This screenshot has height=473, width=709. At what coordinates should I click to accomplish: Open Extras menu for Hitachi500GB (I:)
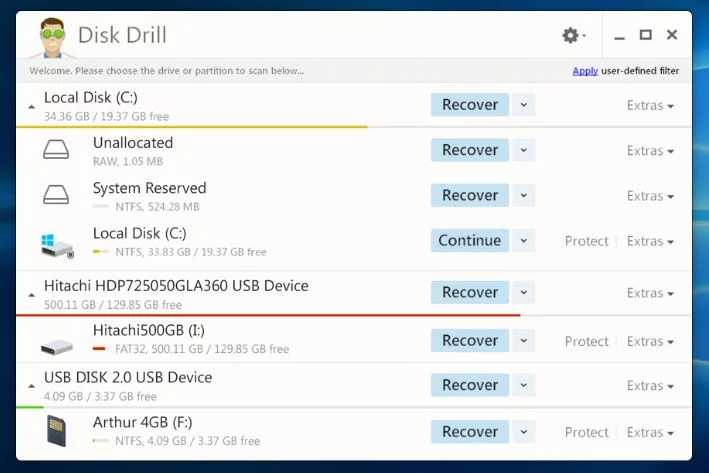[x=650, y=341]
